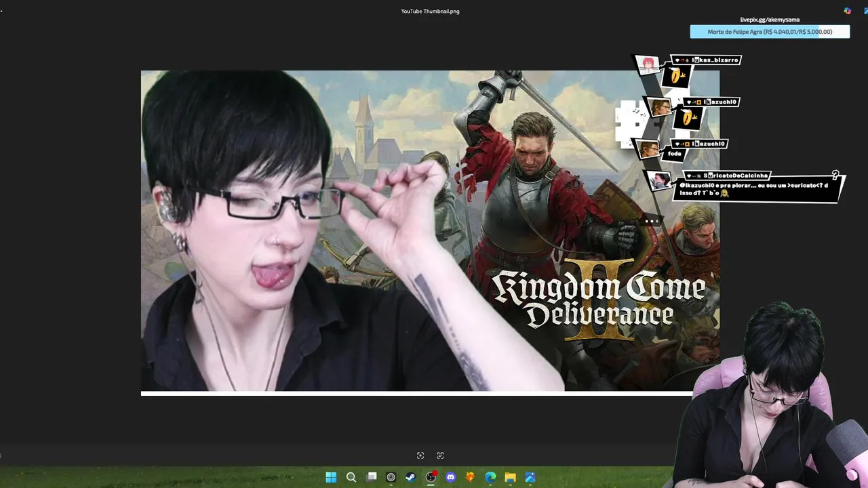868x488 pixels.
Task: Click the 'YouTube Thumbnail.png' file title
Action: pos(430,12)
